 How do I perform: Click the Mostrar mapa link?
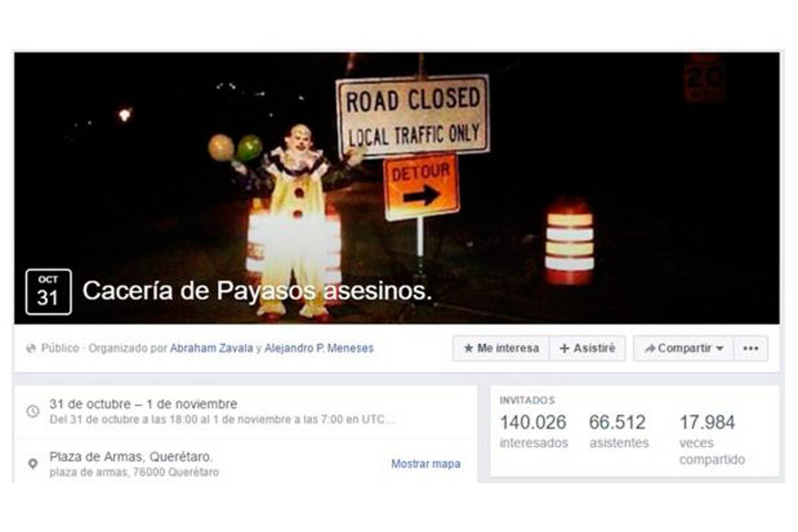click(426, 464)
